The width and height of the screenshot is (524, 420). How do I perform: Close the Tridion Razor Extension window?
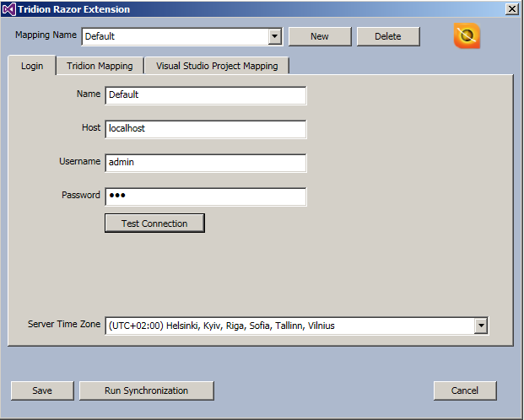(512, 9)
